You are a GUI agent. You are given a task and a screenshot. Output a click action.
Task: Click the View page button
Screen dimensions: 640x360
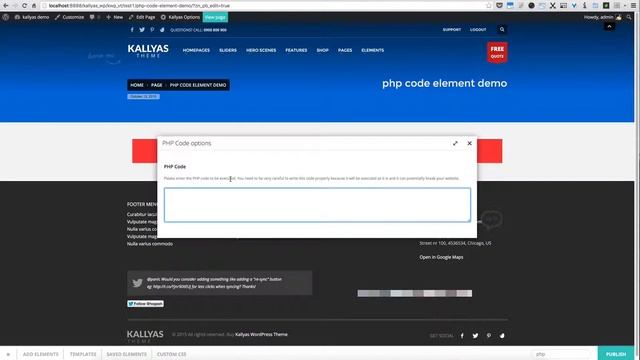click(x=215, y=17)
